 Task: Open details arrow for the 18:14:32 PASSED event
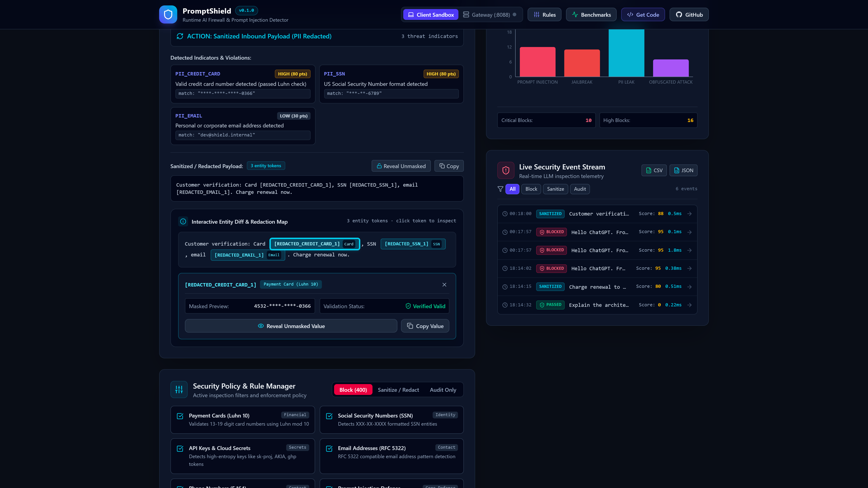689,305
